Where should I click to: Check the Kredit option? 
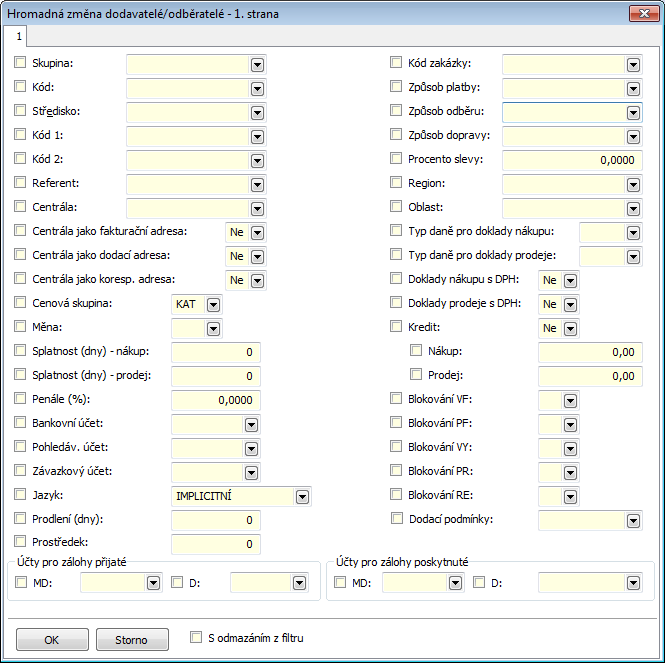point(397,327)
